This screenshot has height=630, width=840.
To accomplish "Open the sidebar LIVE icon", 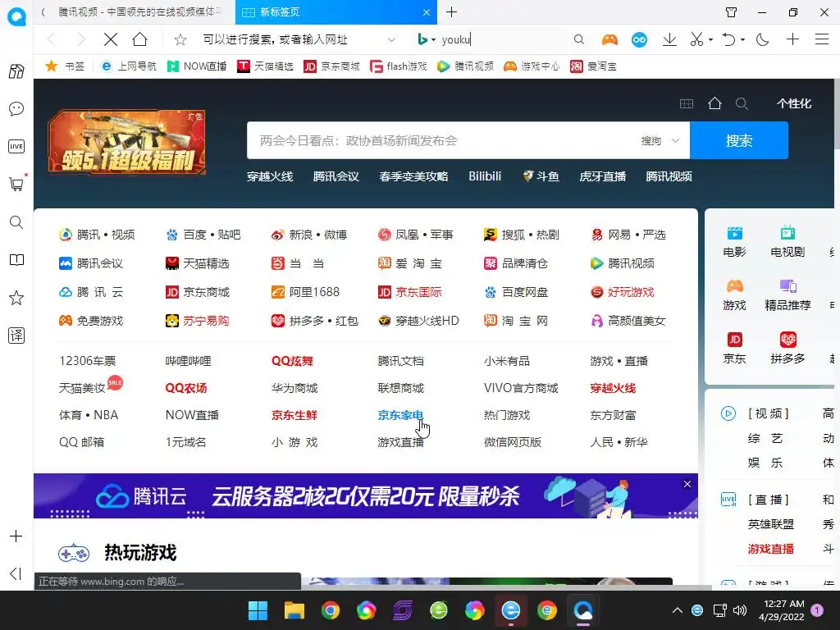I will 16,146.
